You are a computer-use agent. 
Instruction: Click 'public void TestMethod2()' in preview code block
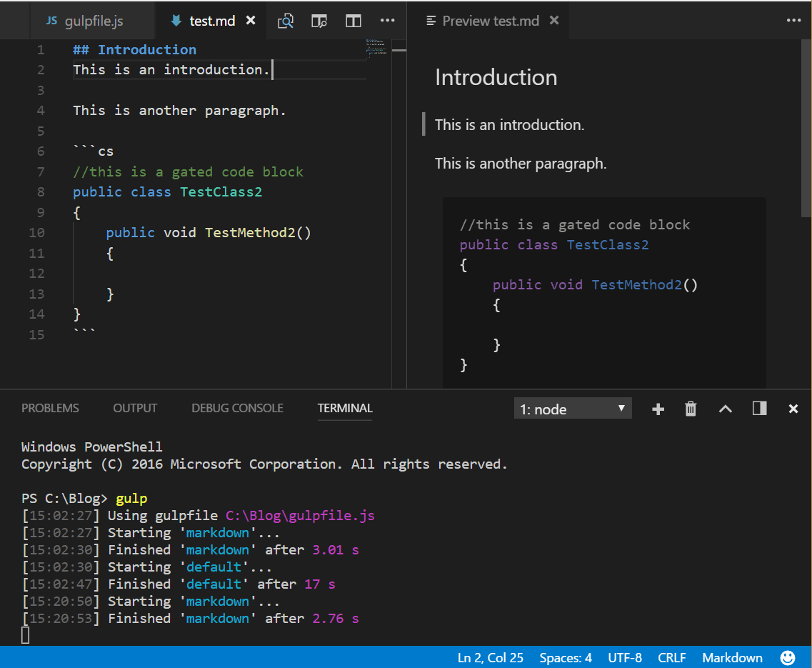[x=595, y=285]
